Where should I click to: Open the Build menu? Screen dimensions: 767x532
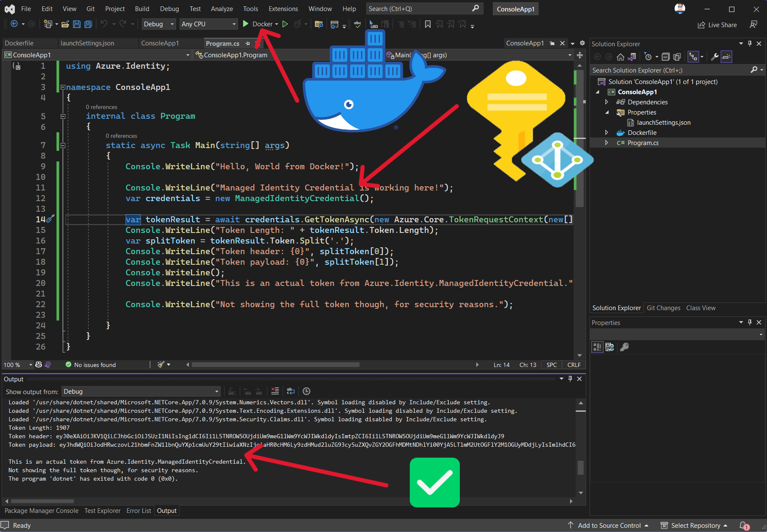[142, 8]
